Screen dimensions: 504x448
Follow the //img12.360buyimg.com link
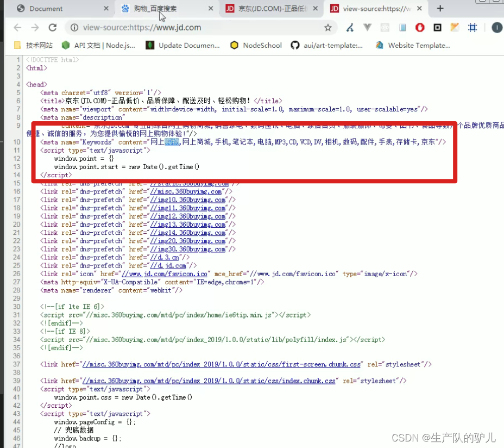pyautogui.click(x=188, y=216)
